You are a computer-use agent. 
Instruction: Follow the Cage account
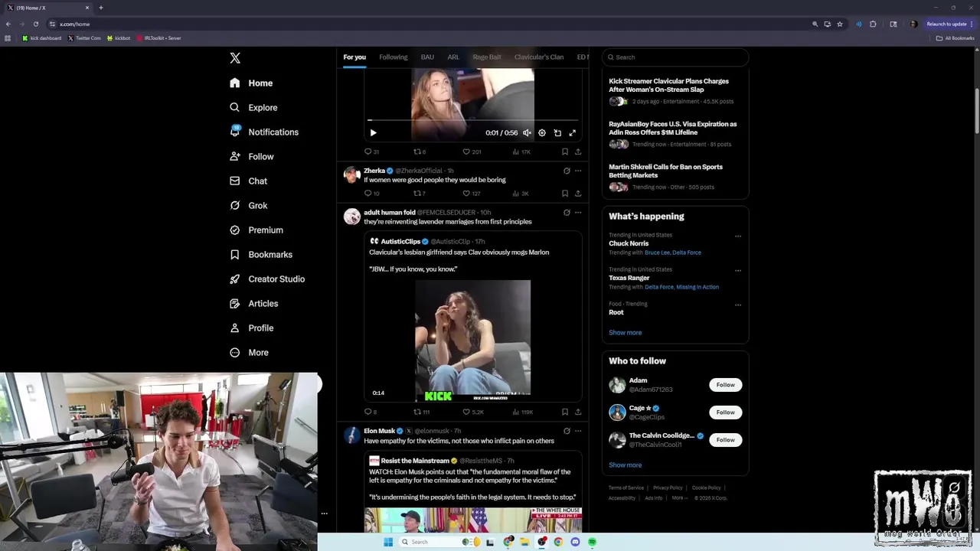click(x=725, y=412)
